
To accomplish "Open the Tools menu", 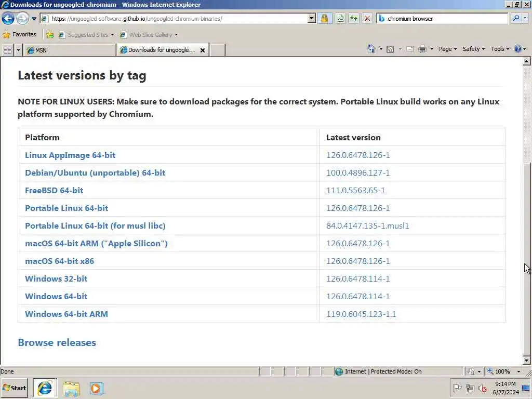I will pyautogui.click(x=500, y=49).
